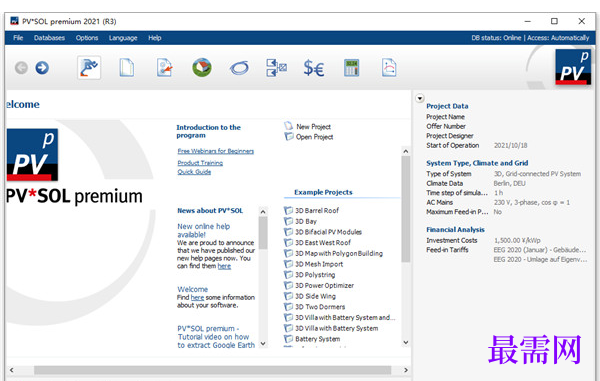This screenshot has height=381, width=600.
Task: Click the horizontal scrollbar right arrow
Action: pos(406,370)
